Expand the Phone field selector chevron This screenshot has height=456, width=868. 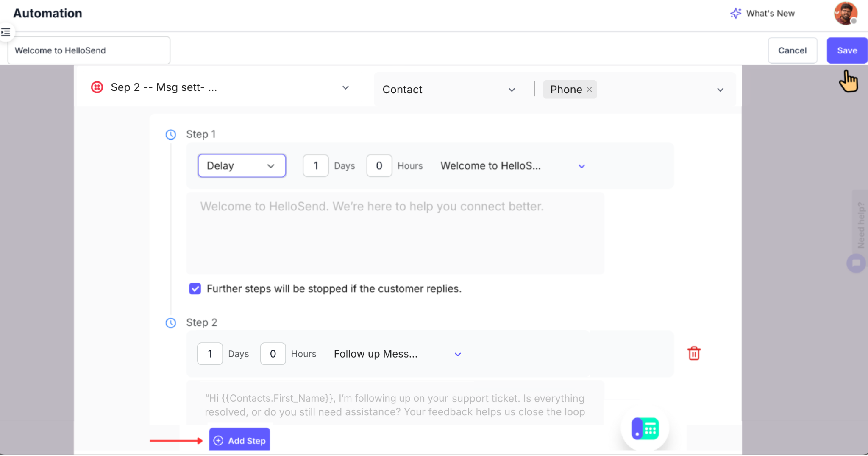pos(720,90)
